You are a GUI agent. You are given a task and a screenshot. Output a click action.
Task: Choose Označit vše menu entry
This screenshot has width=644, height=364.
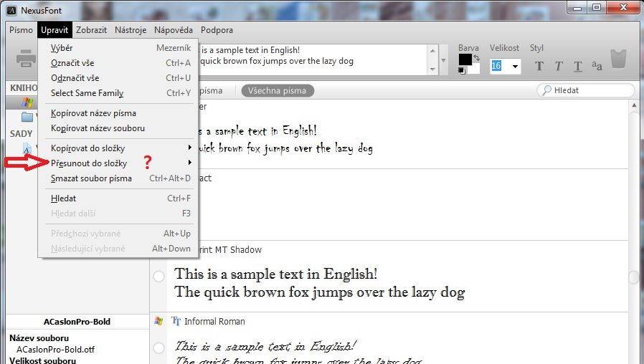tap(118, 63)
